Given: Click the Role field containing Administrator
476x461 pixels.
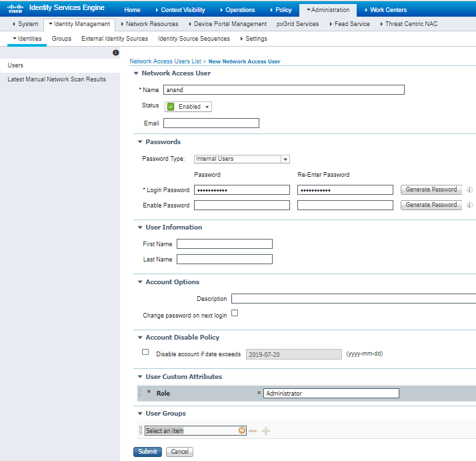Looking at the screenshot, I should [x=331, y=393].
